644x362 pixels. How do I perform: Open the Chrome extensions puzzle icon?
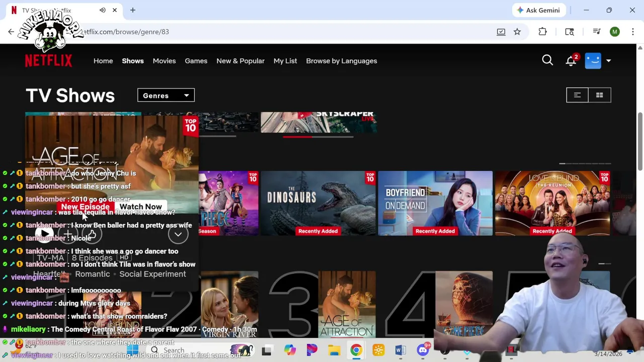tap(542, 32)
